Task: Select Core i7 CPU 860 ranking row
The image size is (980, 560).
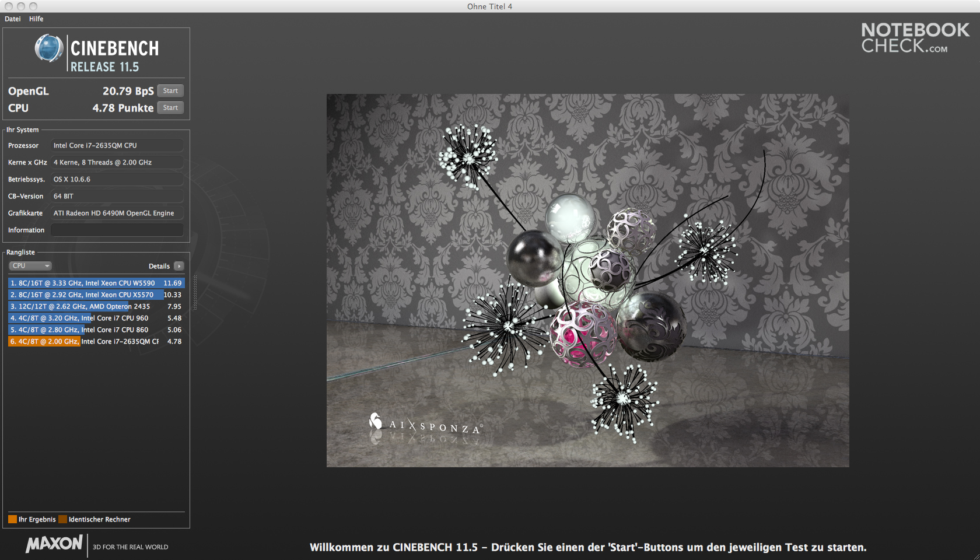Action: [x=96, y=330]
